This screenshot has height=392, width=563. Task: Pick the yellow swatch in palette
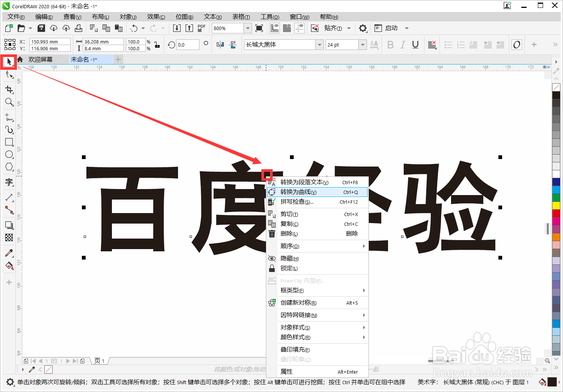point(556,205)
